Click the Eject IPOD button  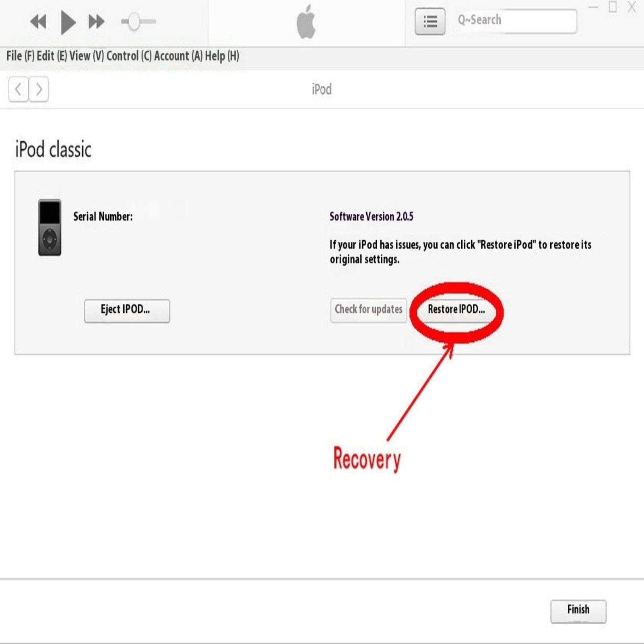[x=127, y=310]
